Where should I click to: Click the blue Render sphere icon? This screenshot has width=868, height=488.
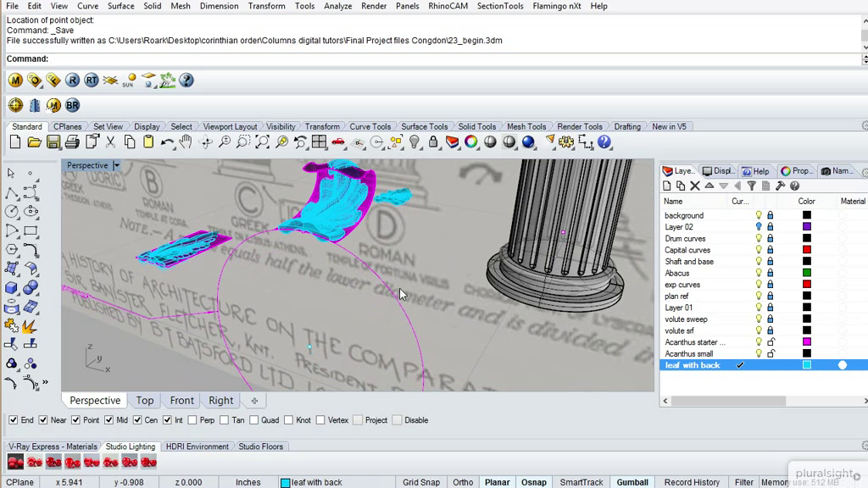528,142
